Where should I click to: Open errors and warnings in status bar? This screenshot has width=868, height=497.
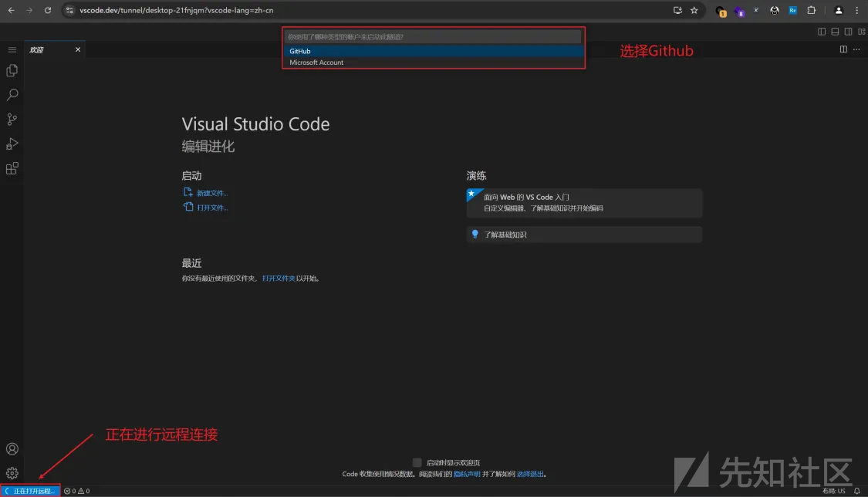click(76, 491)
